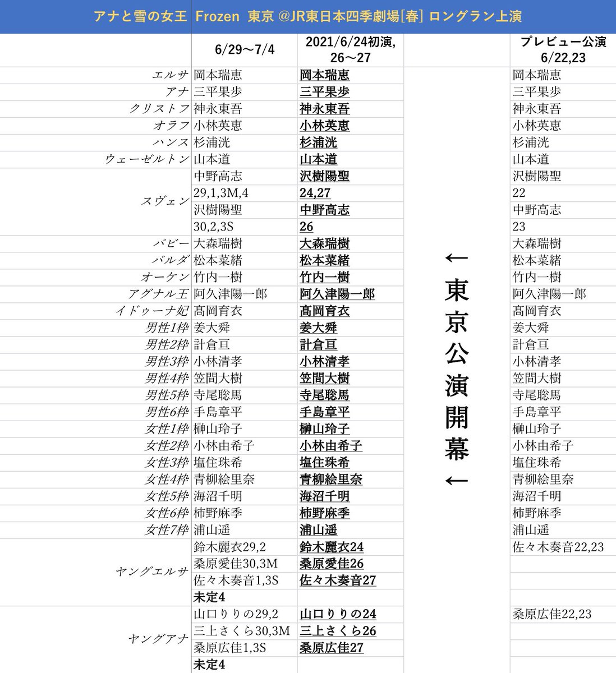Select the bold cell '26' under 中野高志
The image size is (616, 673).
pos(351,227)
